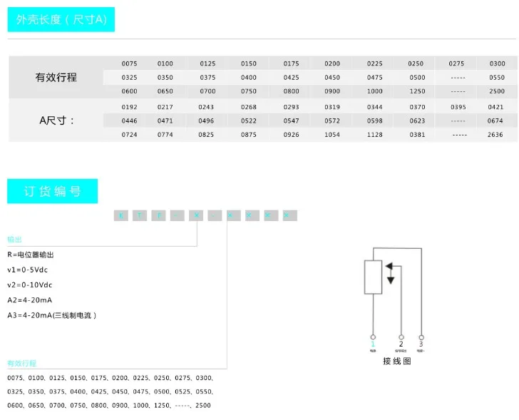Viewport: 519px width, 420px height.
Task: Click A-size value 2636 in the table
Action: (495, 135)
